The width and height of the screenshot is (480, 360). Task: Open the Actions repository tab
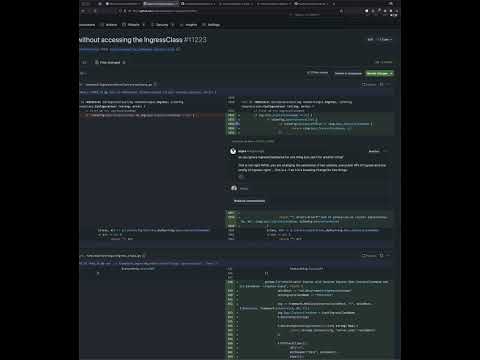pyautogui.click(x=109, y=25)
